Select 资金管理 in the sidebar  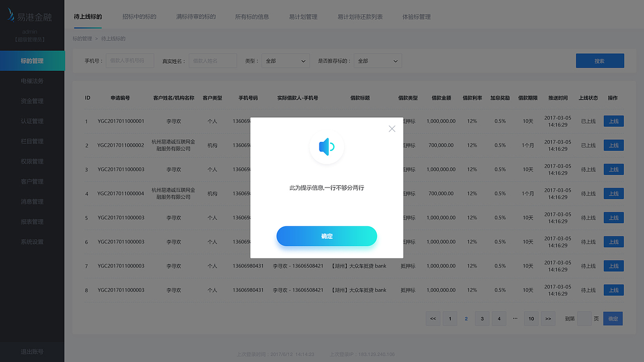(x=32, y=101)
